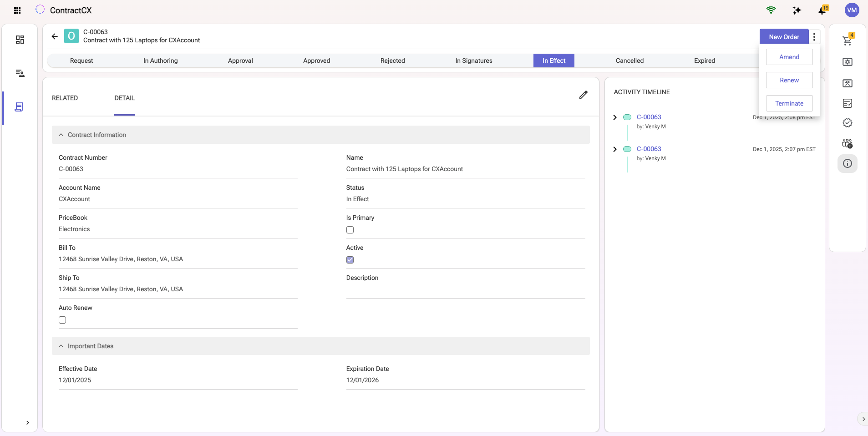Screen dimensions: 868x436
Task: Enable the Is Primary checkbox
Action: pos(350,230)
